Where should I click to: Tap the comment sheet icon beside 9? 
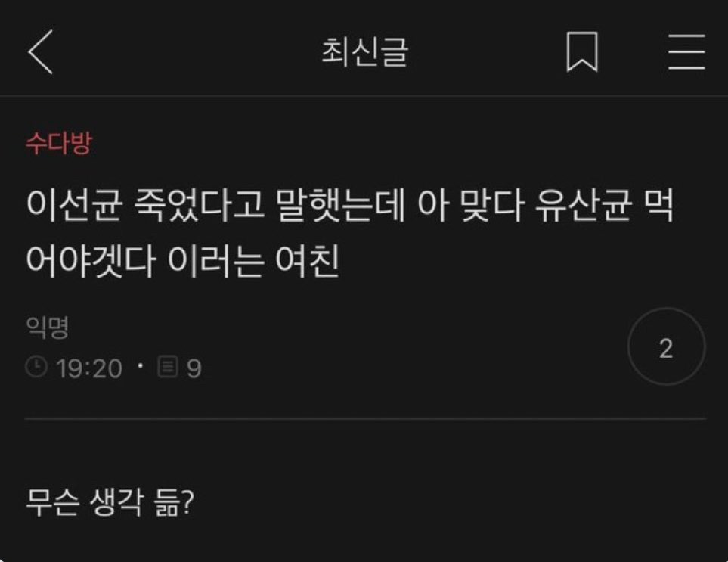point(168,367)
